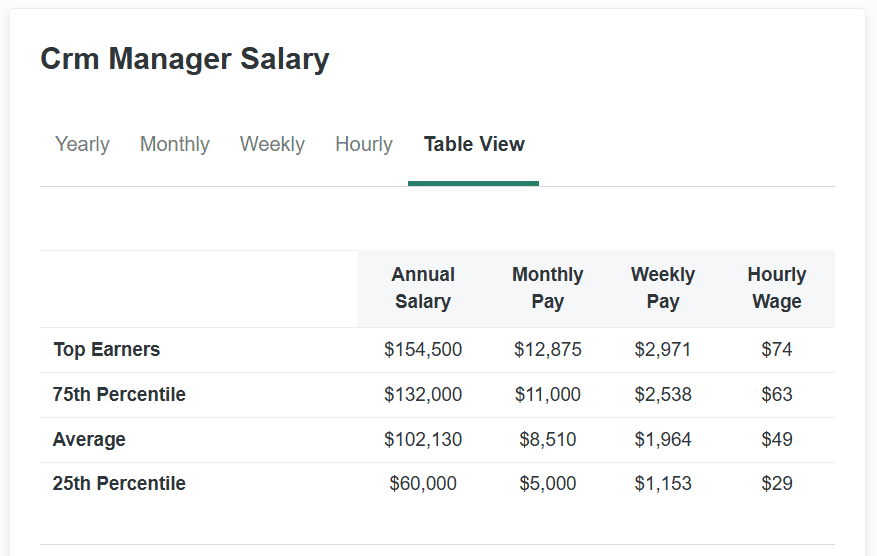877x556 pixels.
Task: Click the $154,500 annual salary cell
Action: [x=423, y=350]
